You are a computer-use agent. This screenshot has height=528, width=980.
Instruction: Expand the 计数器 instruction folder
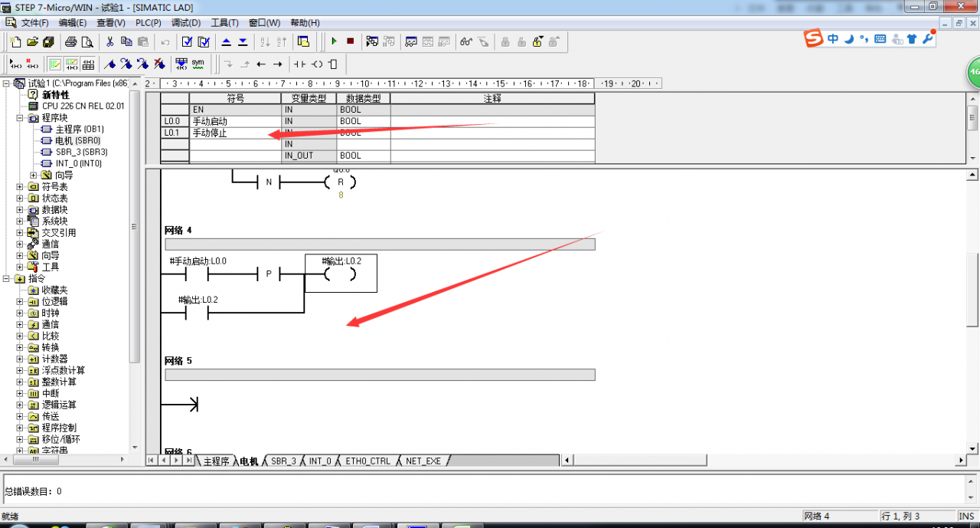pyautogui.click(x=20, y=359)
